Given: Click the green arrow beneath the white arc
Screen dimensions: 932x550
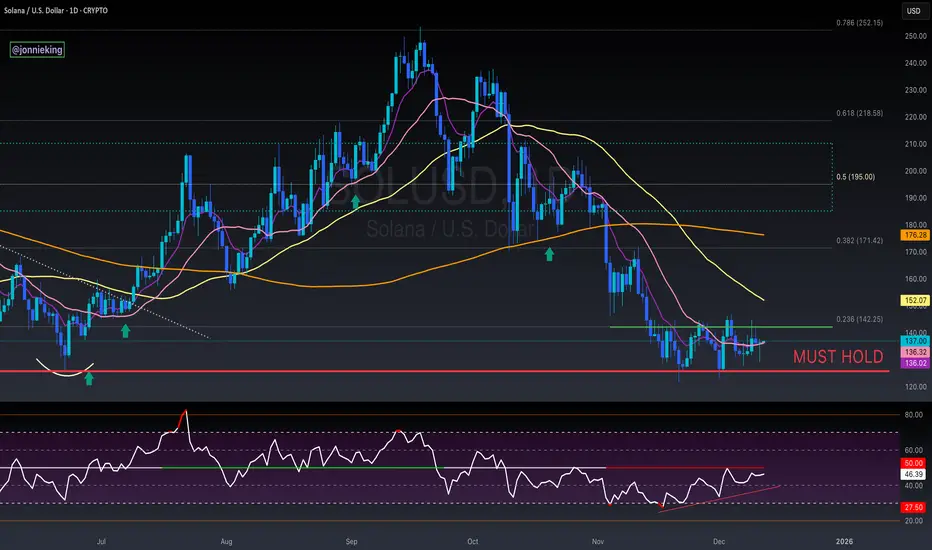Looking at the screenshot, I should coord(89,378).
